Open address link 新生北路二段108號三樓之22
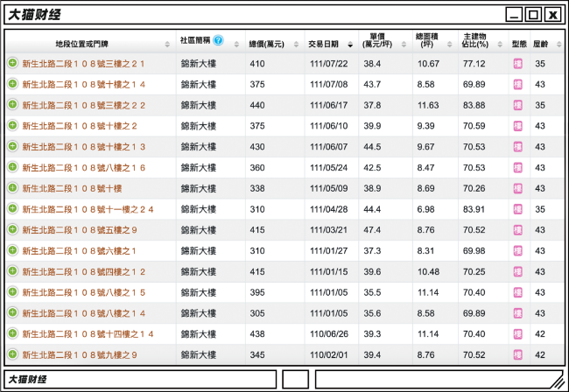Image resolution: width=569 pixels, height=392 pixels. click(83, 105)
